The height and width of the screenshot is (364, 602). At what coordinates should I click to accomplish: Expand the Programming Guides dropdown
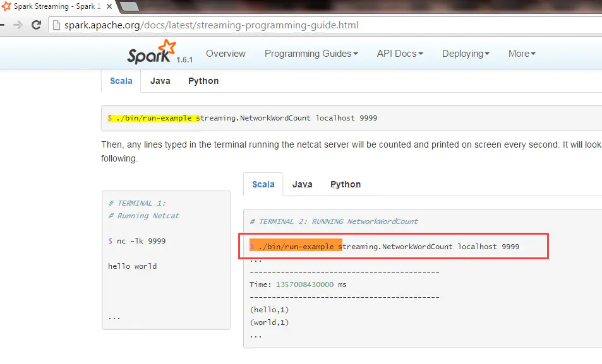click(311, 54)
